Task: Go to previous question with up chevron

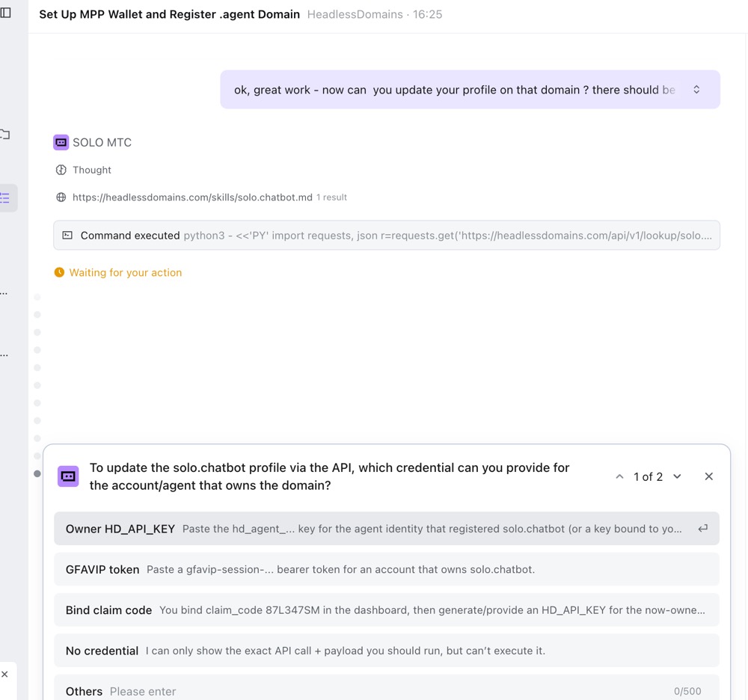Action: pyautogui.click(x=619, y=476)
